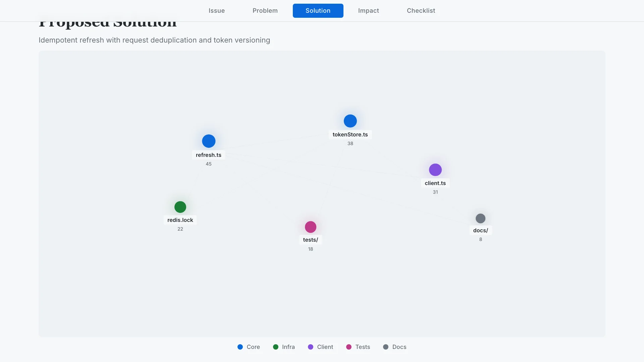Click the redis.lock node label

[x=180, y=220]
